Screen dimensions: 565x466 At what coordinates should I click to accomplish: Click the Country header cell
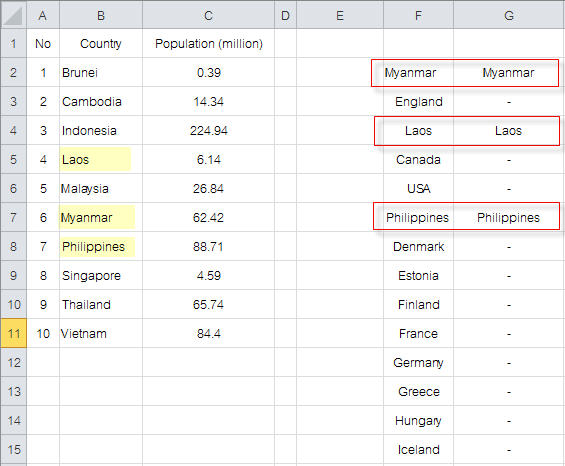coord(101,44)
